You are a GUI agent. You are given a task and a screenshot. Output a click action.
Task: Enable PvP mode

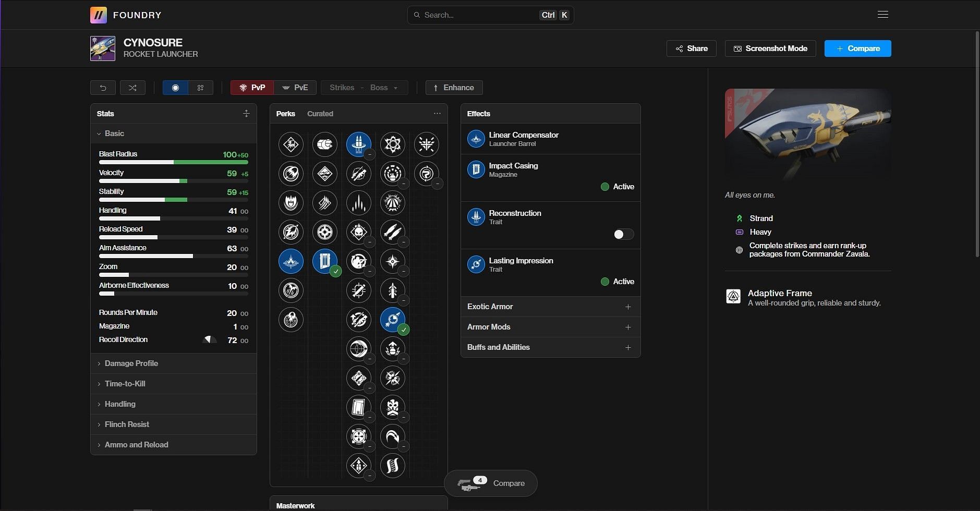(252, 88)
